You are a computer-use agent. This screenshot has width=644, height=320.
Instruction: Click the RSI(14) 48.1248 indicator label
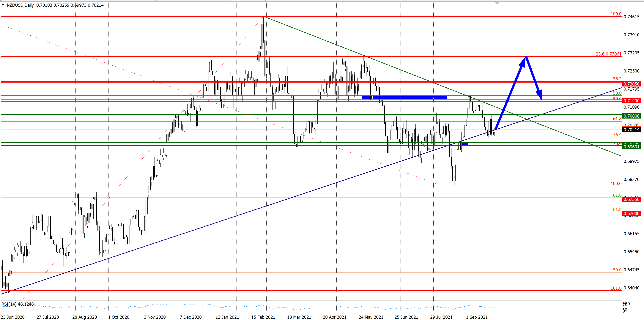pos(18,304)
